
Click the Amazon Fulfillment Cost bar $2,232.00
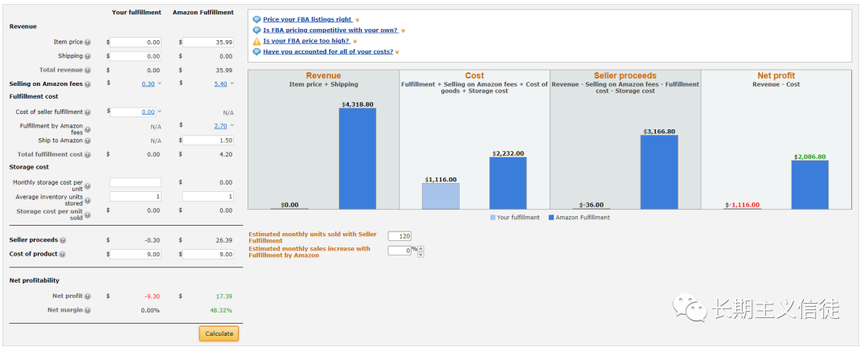[508, 183]
